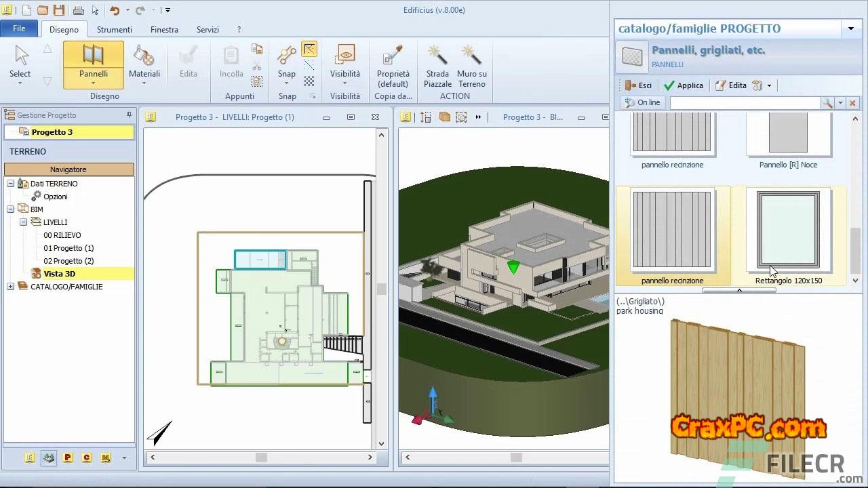Toggle the highlighted snap mode button
The image size is (868, 488).
point(309,49)
